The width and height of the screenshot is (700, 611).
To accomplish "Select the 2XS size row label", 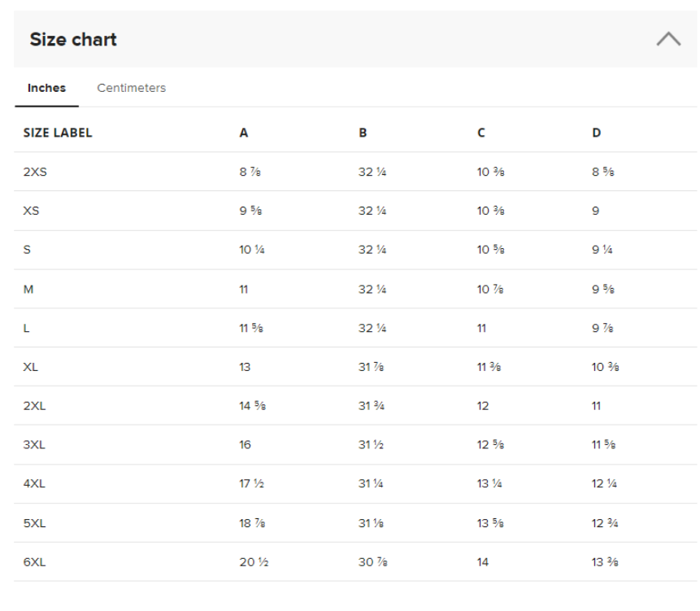I will pyautogui.click(x=35, y=172).
